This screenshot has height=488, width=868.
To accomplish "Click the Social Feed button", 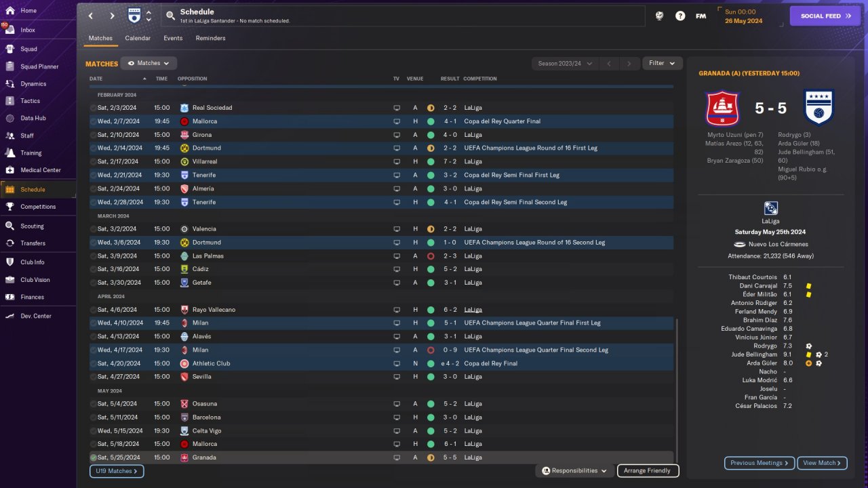I will (825, 16).
